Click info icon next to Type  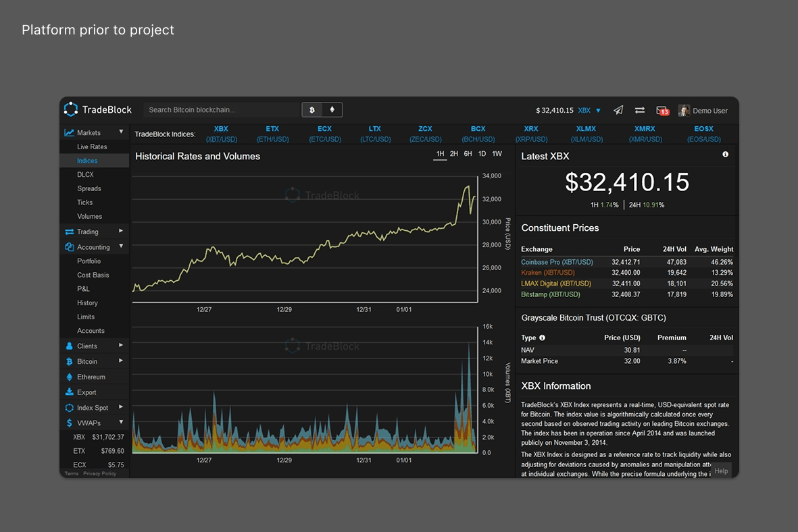(x=542, y=337)
